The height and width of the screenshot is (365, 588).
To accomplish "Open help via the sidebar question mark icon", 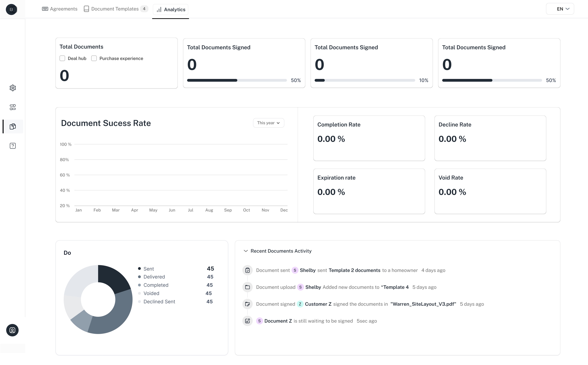I will [13, 146].
